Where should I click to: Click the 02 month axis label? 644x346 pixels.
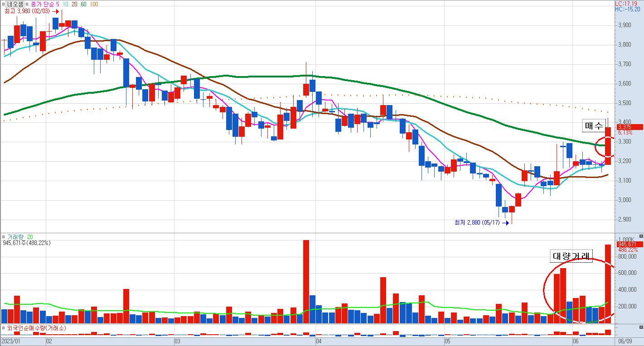point(49,341)
